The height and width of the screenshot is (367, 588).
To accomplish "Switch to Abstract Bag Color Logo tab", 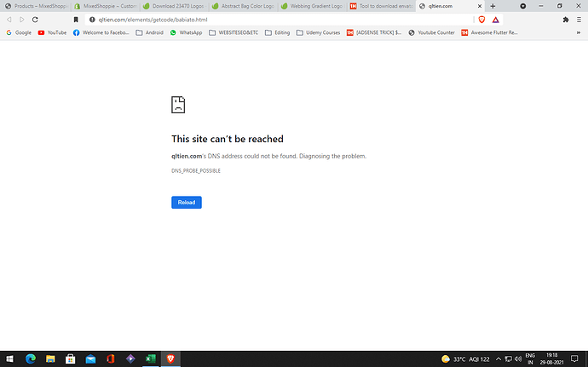I will point(243,6).
